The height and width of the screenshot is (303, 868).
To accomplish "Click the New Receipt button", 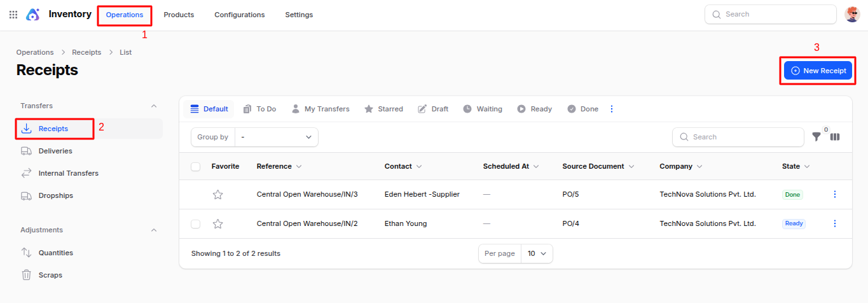I will 818,71.
